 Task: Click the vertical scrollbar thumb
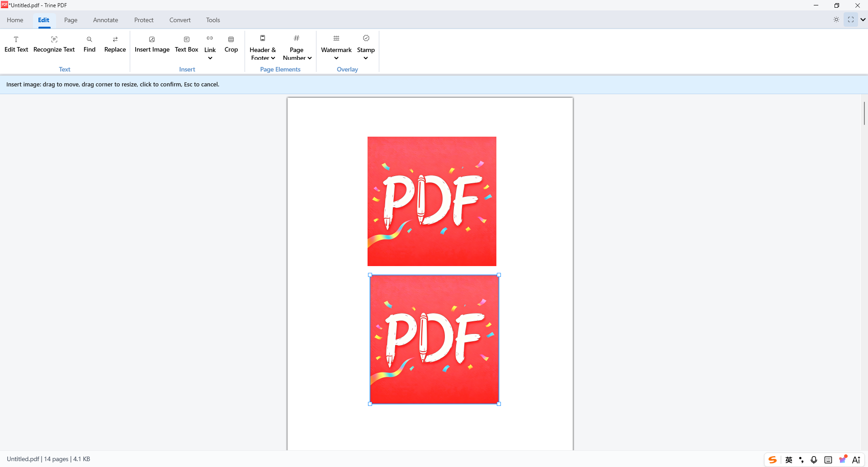[x=864, y=113]
